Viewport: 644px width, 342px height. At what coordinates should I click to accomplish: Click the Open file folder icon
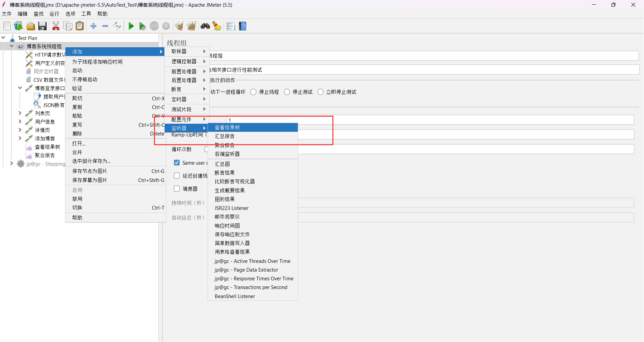(x=31, y=26)
